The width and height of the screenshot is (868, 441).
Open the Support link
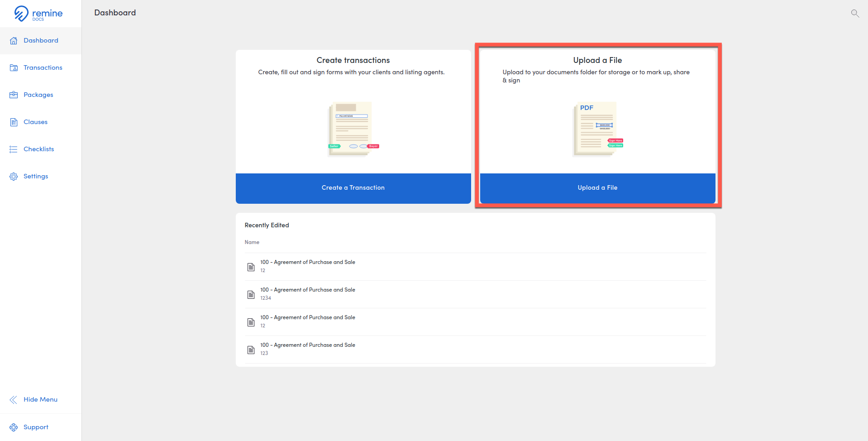coord(41,427)
